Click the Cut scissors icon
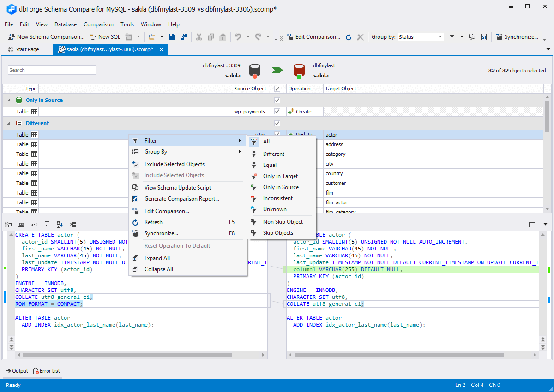Image resolution: width=554 pixels, height=392 pixels. [x=199, y=37]
